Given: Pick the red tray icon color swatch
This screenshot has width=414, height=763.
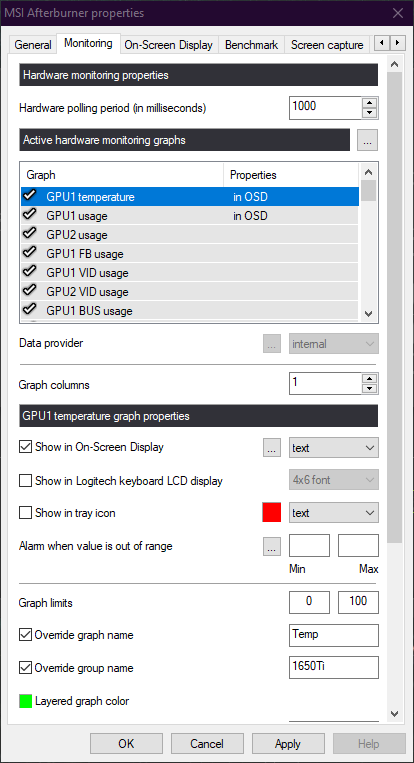Looking at the screenshot, I should (x=272, y=513).
